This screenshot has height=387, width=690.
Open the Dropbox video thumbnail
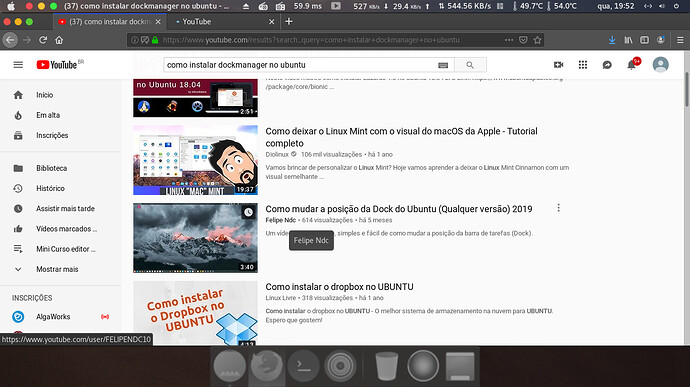click(x=195, y=313)
